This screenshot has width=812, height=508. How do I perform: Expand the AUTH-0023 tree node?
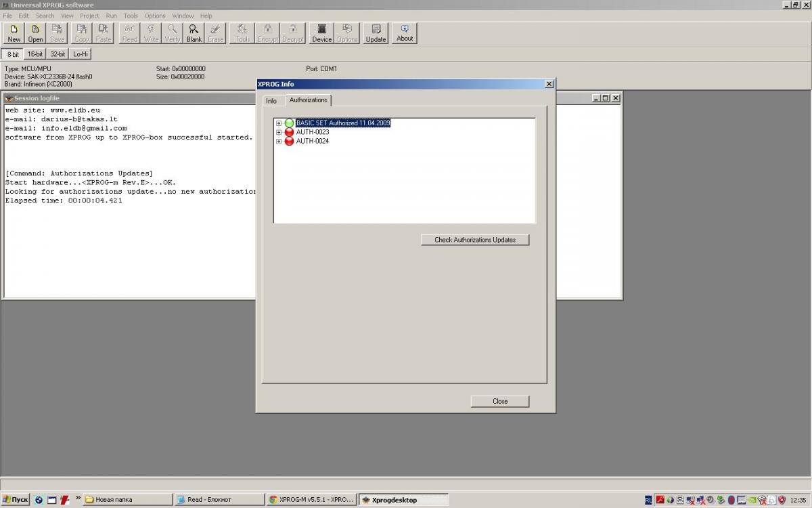(x=279, y=132)
